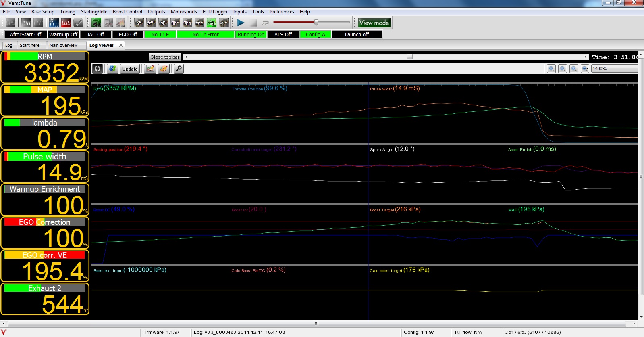
Task: Click the Close toolbar button
Action: 165,57
